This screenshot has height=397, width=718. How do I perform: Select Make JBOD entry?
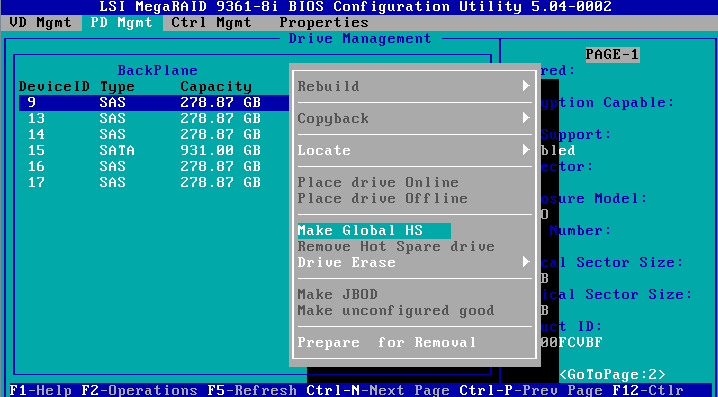338,294
